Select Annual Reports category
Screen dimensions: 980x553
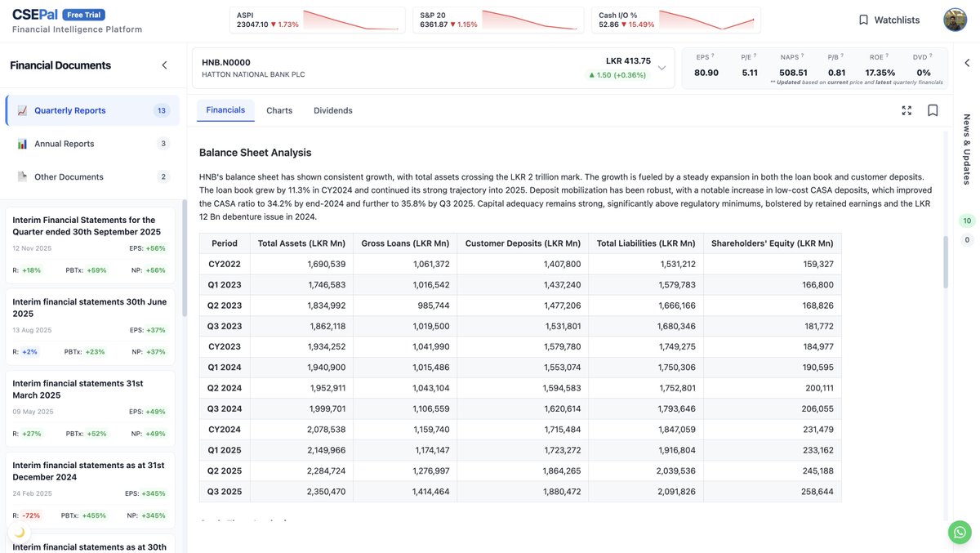pos(92,144)
